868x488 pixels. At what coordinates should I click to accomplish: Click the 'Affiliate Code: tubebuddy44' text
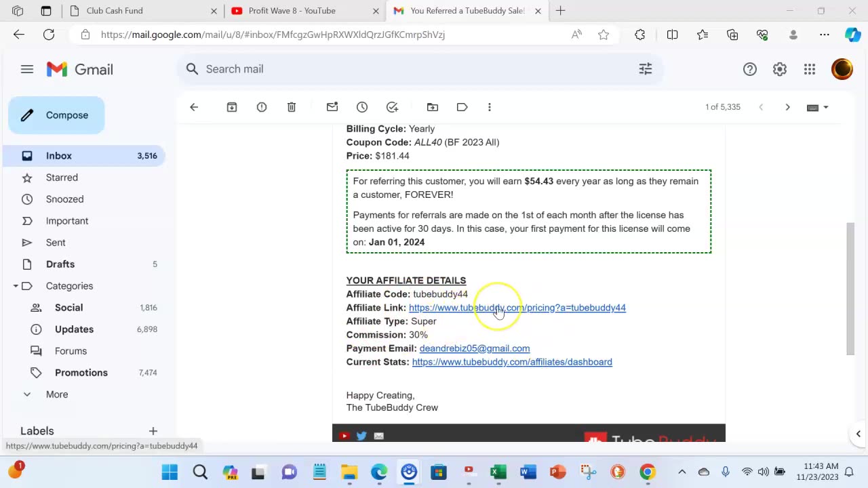[x=407, y=294]
